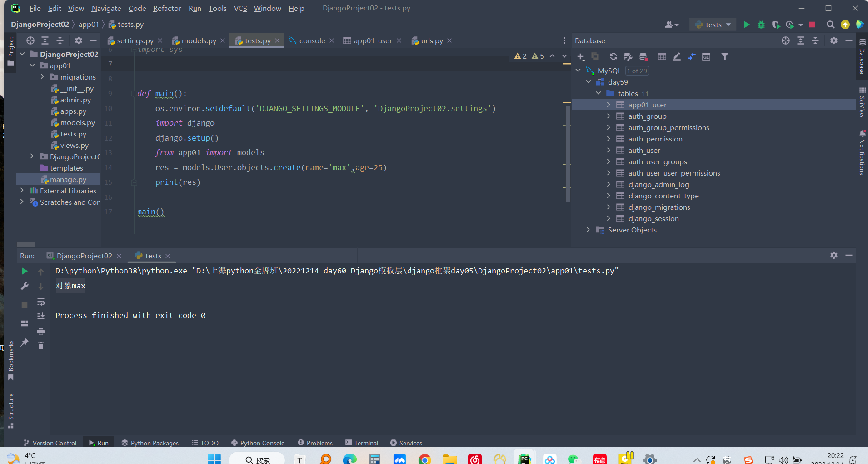Click the Search Everywhere magnifier icon
The image size is (868, 464).
point(830,25)
